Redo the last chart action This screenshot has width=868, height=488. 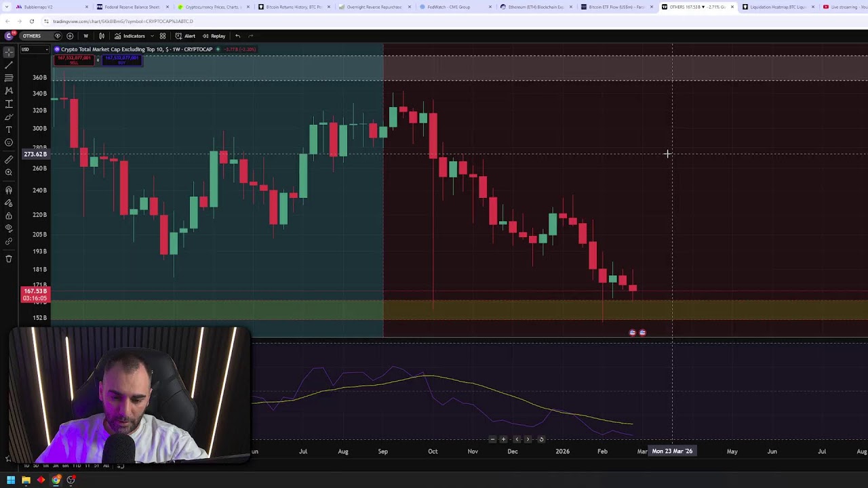[251, 36]
